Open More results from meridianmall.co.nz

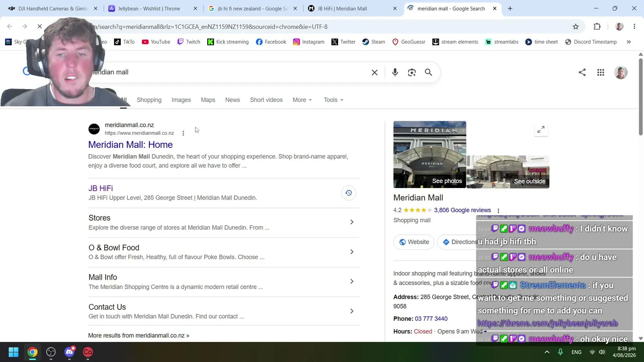coord(139,336)
